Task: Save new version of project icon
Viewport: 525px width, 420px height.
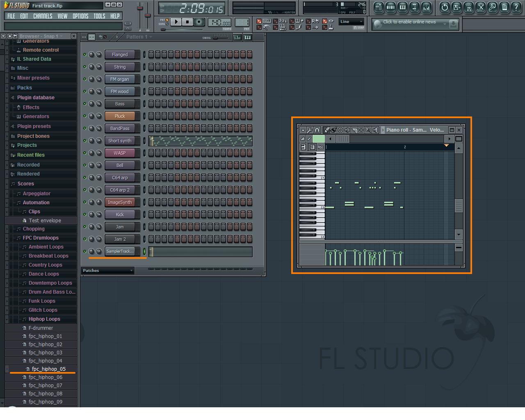Action: click(x=457, y=7)
